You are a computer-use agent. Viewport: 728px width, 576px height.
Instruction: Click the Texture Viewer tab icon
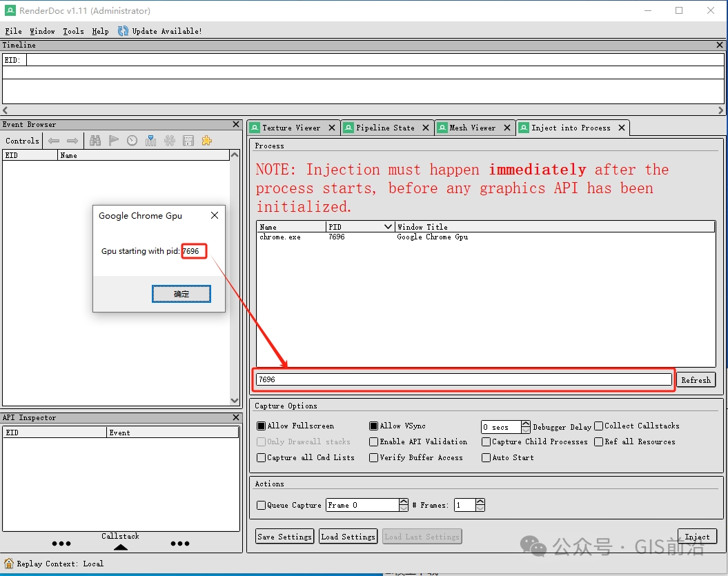click(255, 128)
